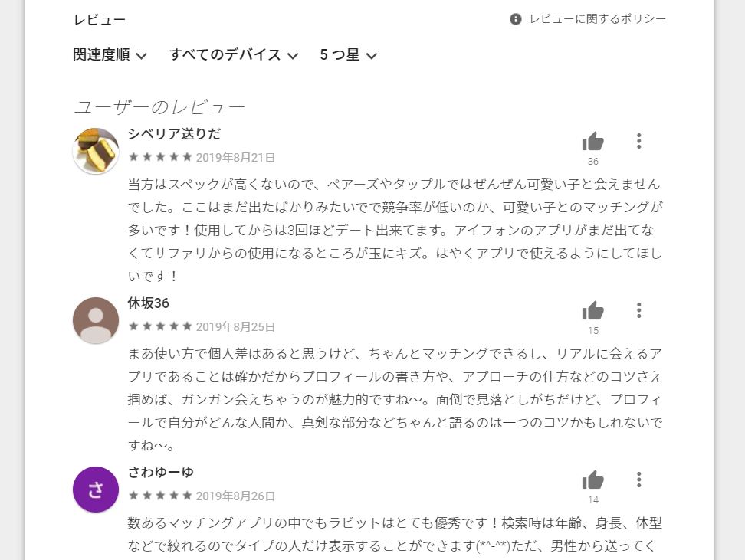Viewport: 745px width, 560px height.
Task: Click the ユーザーのレビュー heading
Action: point(159,107)
